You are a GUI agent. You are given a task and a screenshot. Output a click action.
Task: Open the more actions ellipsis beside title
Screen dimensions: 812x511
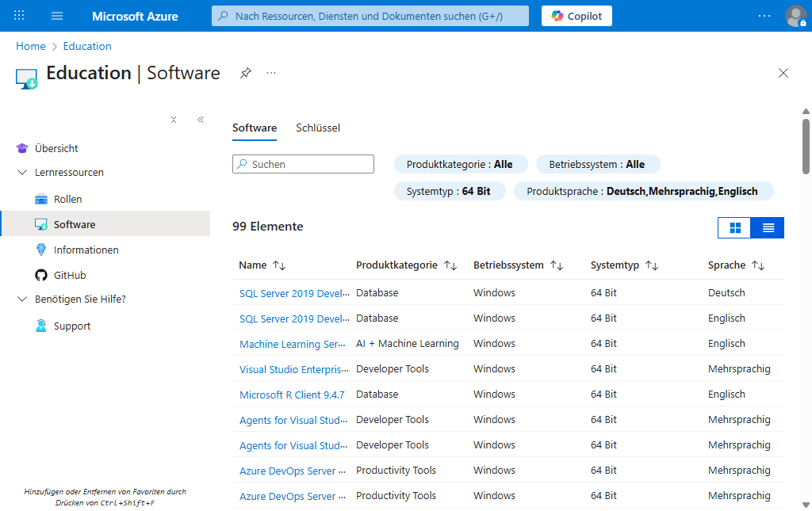271,73
